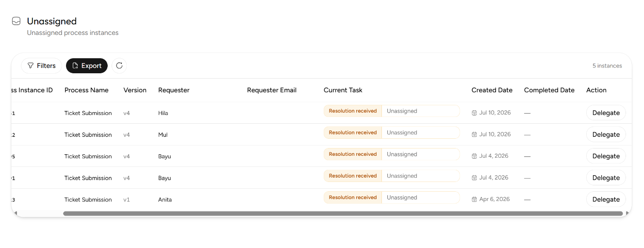Screen dimensions: 644x248
Task: Click the requester name Anita
Action: 165,199
